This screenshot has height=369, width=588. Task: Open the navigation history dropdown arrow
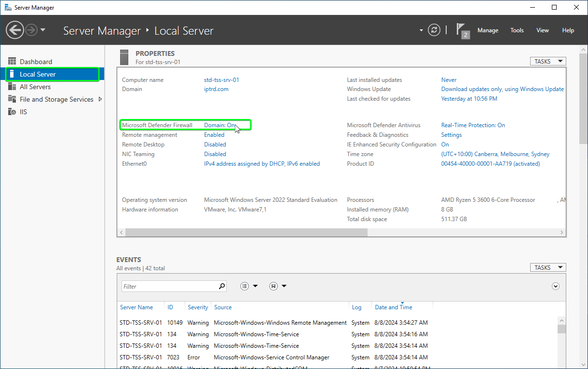[43, 30]
